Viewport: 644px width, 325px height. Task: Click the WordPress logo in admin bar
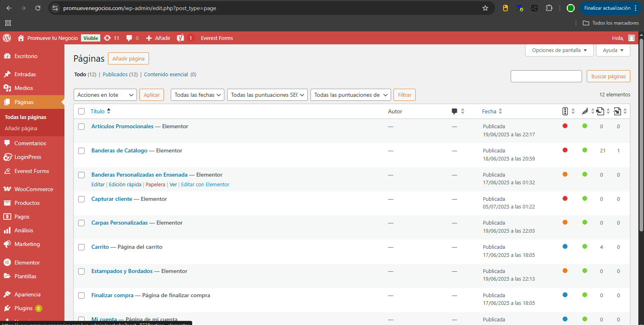click(x=7, y=38)
